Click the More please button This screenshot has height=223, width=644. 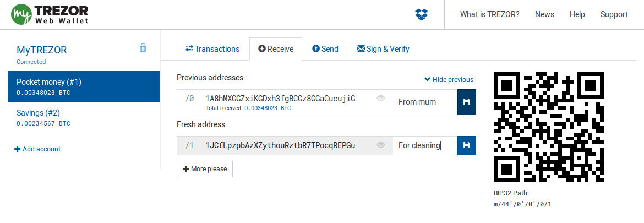click(205, 169)
